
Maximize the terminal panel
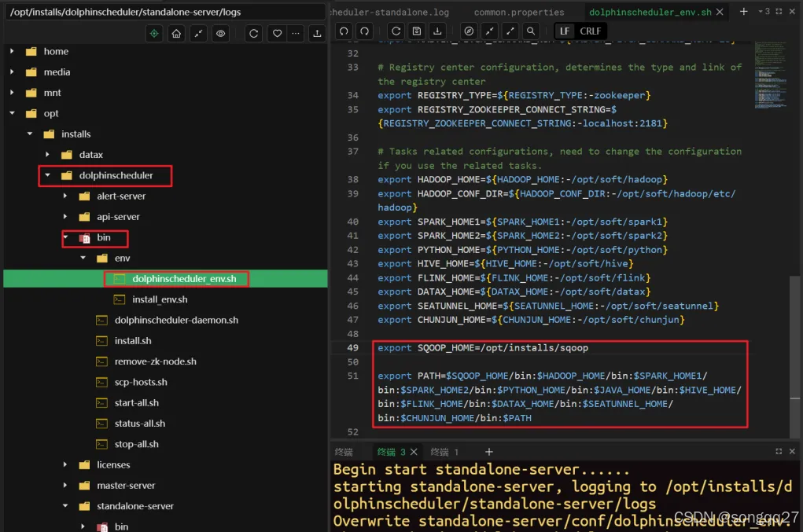coord(779,451)
